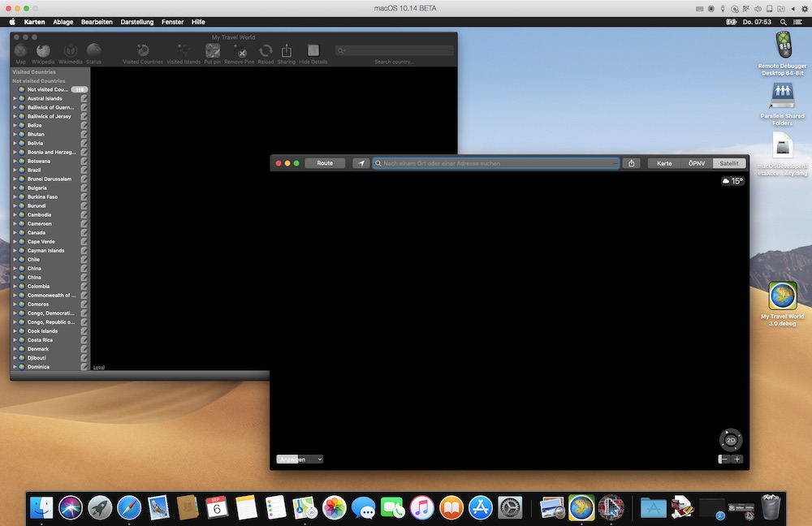Expand the Canada disclosure triangle
This screenshot has height=526, width=812.
tap(14, 233)
